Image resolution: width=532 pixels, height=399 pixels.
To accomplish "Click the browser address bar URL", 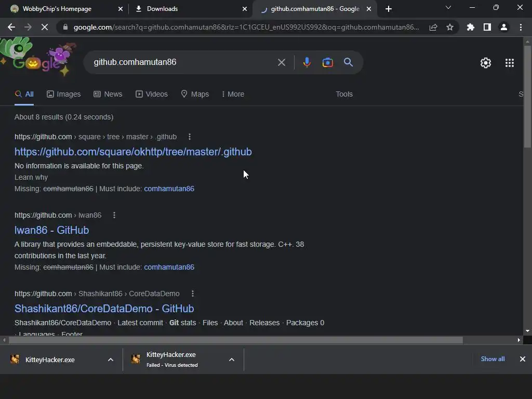I will (246, 27).
